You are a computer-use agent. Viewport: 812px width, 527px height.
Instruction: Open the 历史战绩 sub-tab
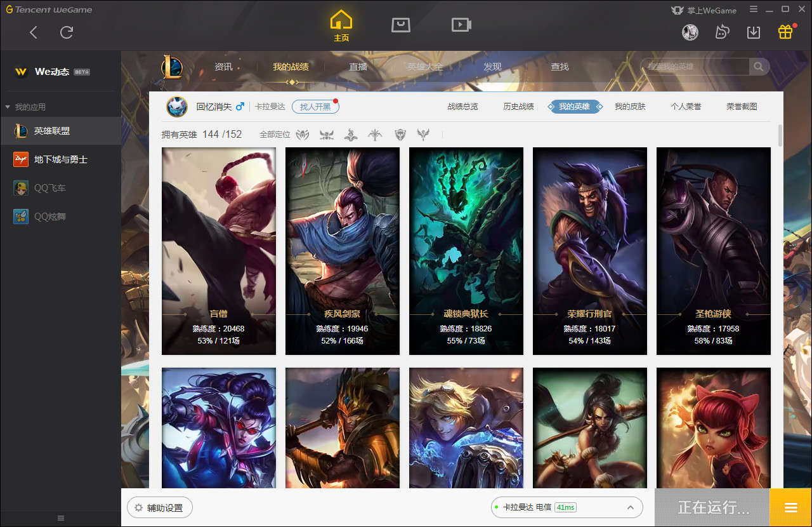(518, 107)
